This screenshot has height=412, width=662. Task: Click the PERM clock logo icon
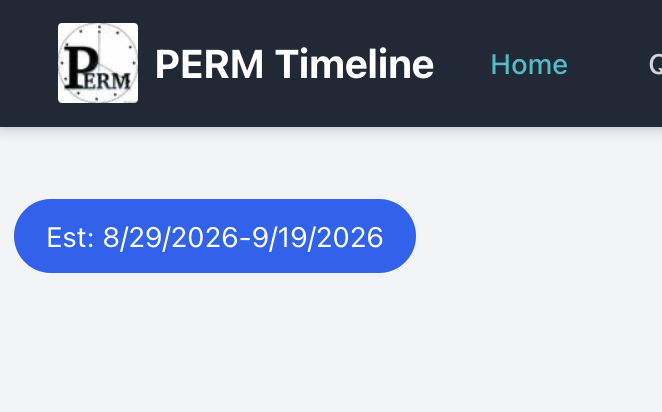coord(98,64)
